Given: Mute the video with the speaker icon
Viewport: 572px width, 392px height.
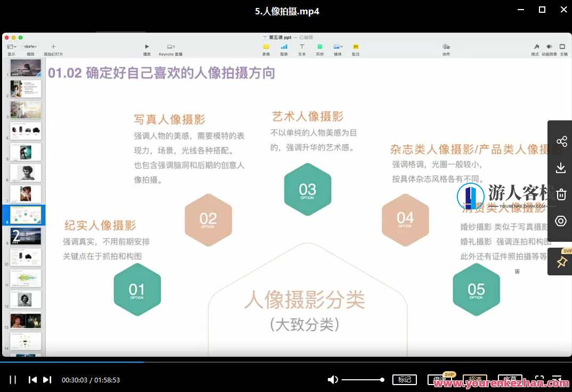Looking at the screenshot, I should pyautogui.click(x=333, y=379).
